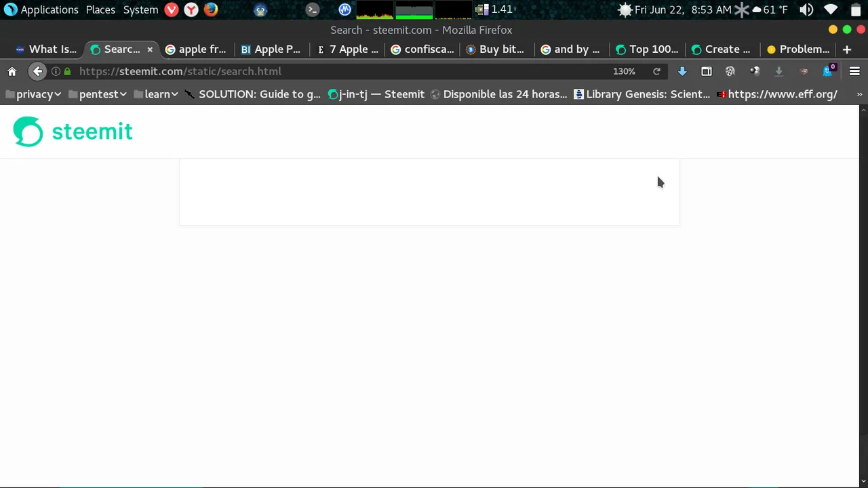
Task: Switch to the 'apple fr...' Google tab
Action: 196,49
